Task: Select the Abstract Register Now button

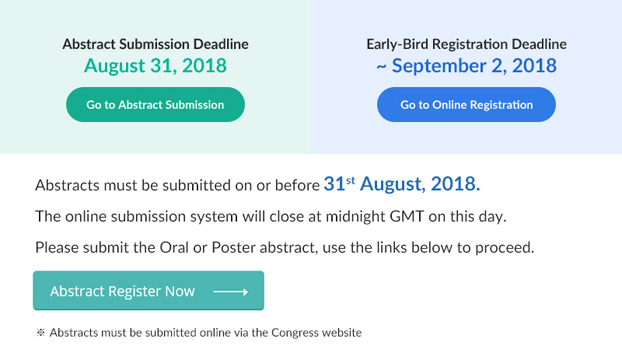Action: point(148,291)
